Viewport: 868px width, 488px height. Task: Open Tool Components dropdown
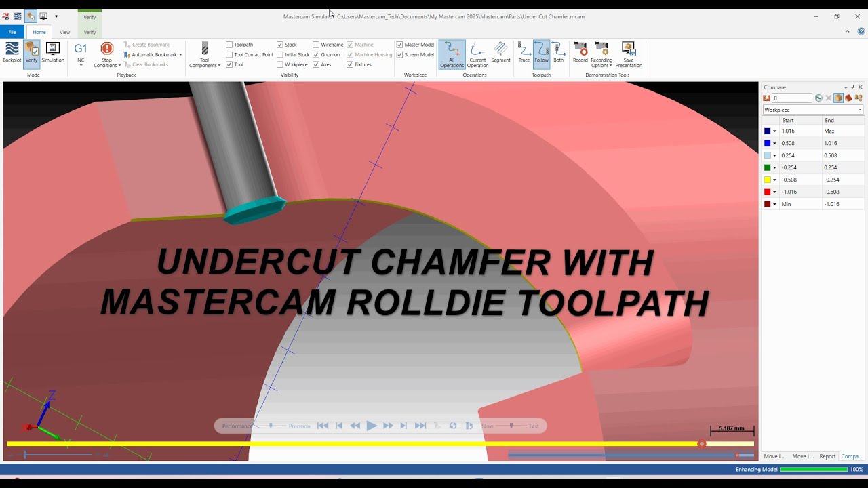[205, 55]
